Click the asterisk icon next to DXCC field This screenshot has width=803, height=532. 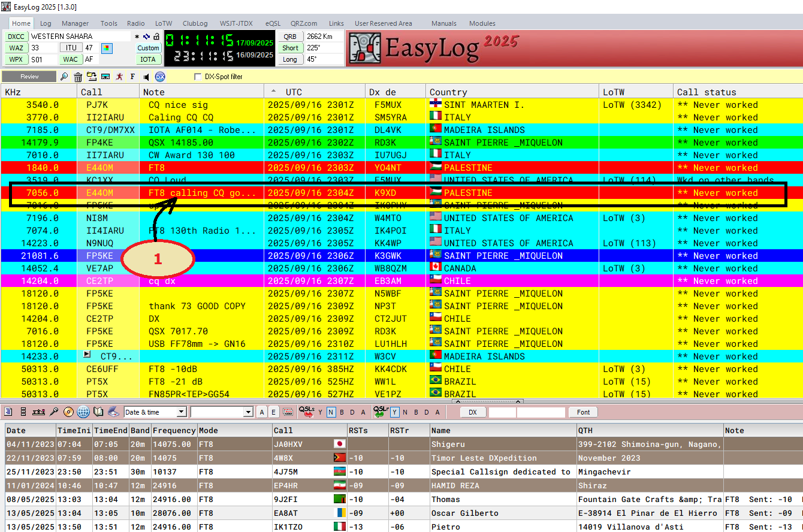tap(137, 37)
